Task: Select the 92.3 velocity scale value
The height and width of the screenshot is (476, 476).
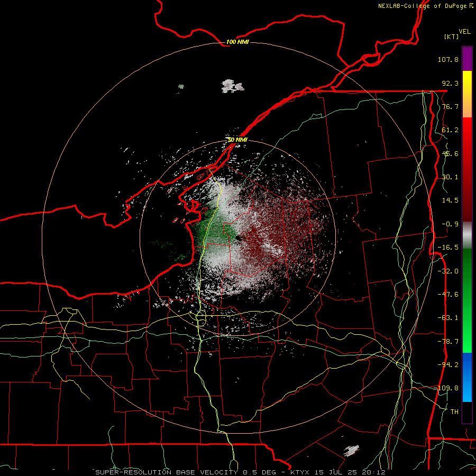Action: coord(450,83)
